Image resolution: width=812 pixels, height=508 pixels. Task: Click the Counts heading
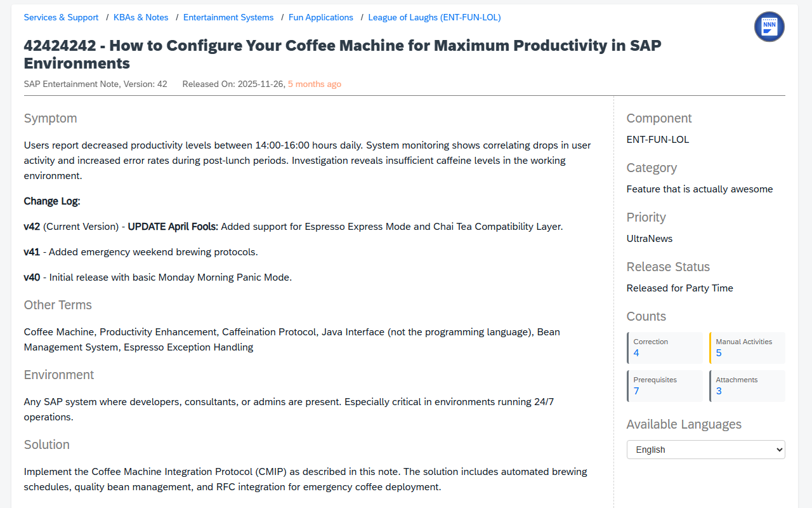coord(646,317)
